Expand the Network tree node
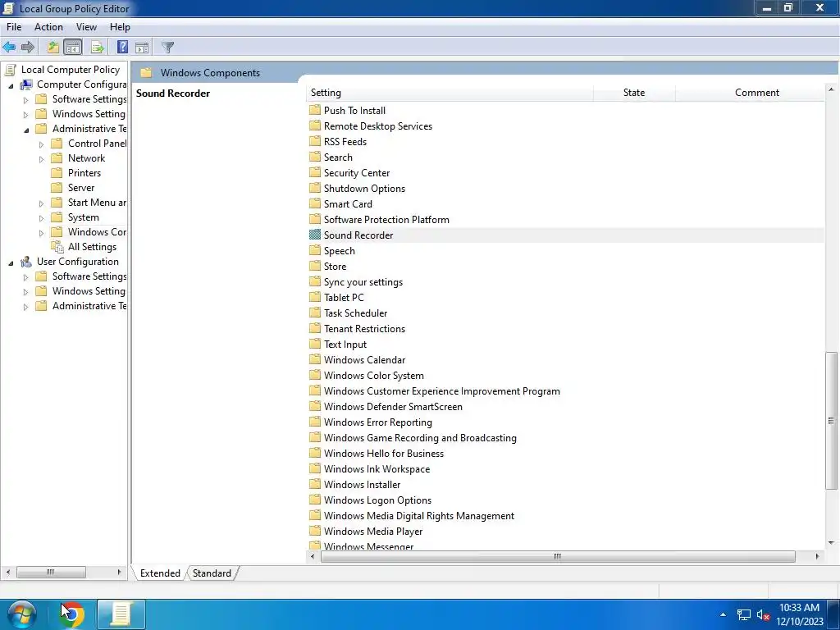Viewport: 840px width, 630px height. (x=41, y=159)
